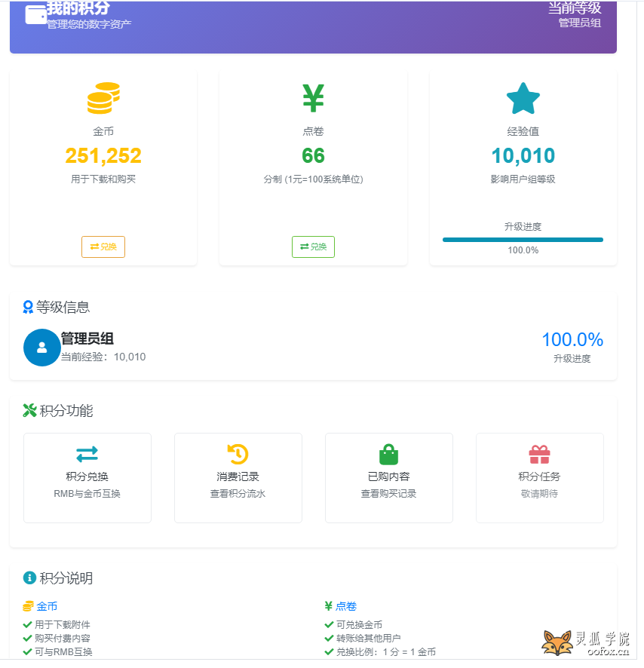Click the 升级进度 progress bar
This screenshot has width=644, height=668.
click(x=523, y=240)
